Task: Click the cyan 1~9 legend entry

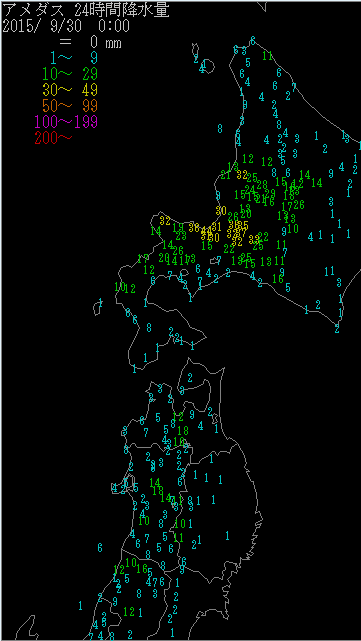Action: [74, 58]
